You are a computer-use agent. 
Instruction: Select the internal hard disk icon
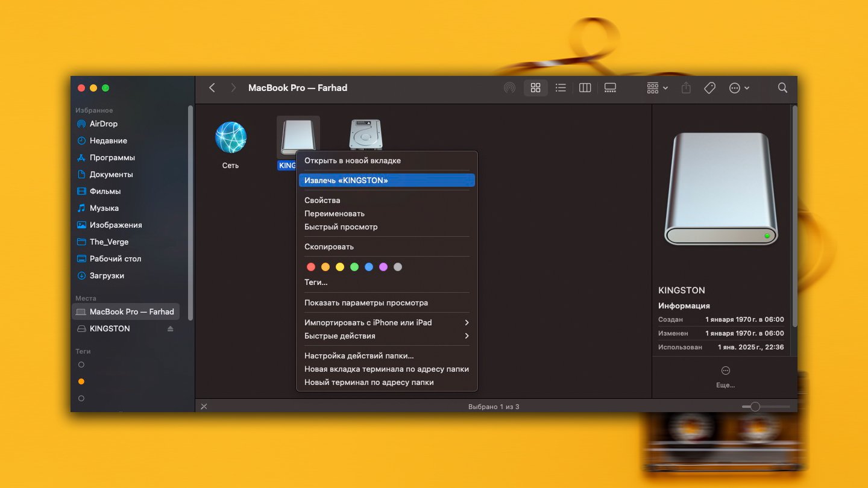click(366, 135)
